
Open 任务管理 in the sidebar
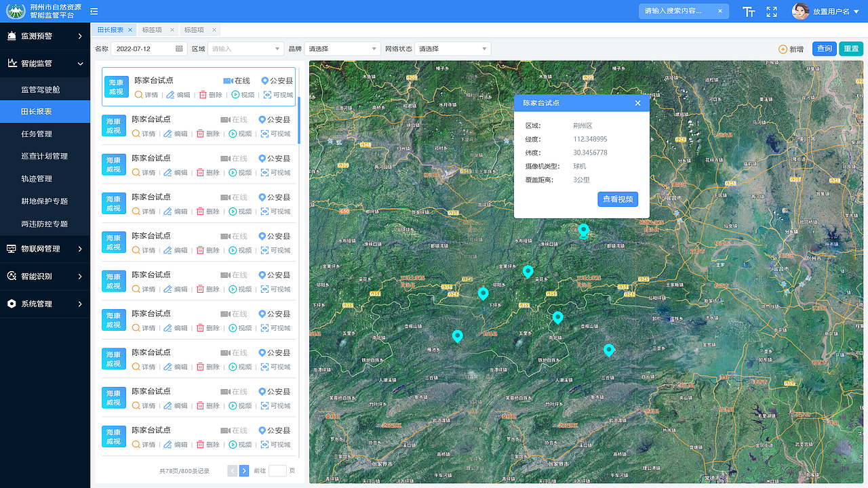[45, 134]
